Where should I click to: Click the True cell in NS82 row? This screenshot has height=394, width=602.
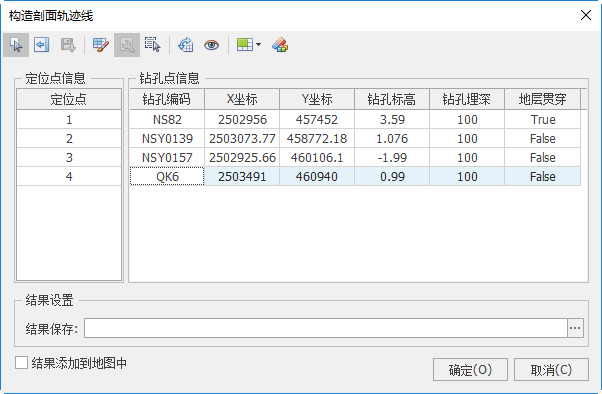[x=542, y=119]
